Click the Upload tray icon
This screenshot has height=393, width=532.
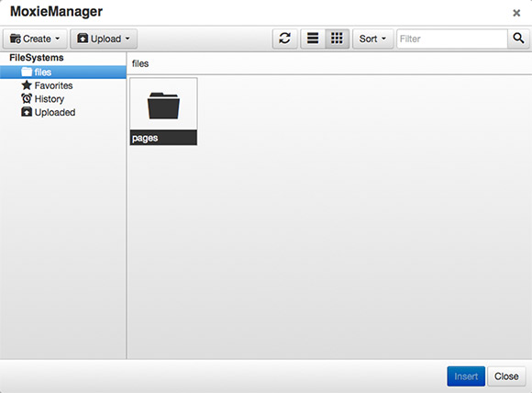tap(83, 39)
